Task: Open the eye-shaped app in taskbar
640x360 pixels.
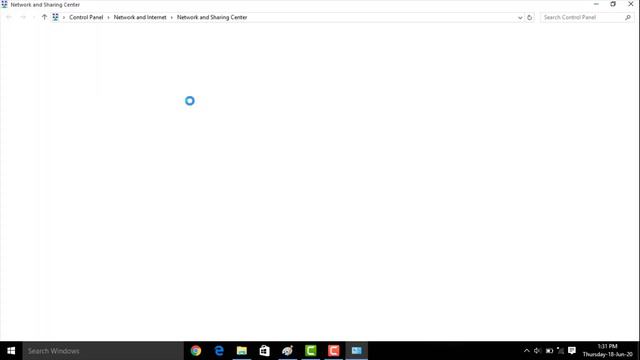Action: pyautogui.click(x=288, y=351)
